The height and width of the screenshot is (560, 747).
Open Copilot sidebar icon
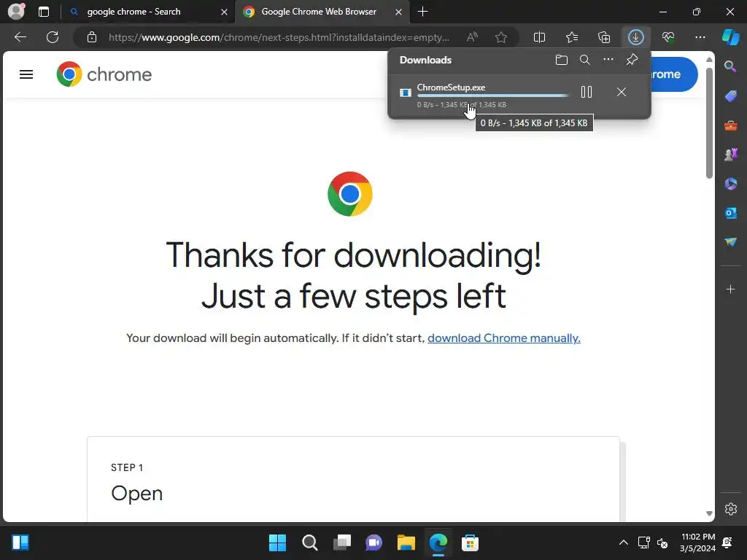click(731, 37)
